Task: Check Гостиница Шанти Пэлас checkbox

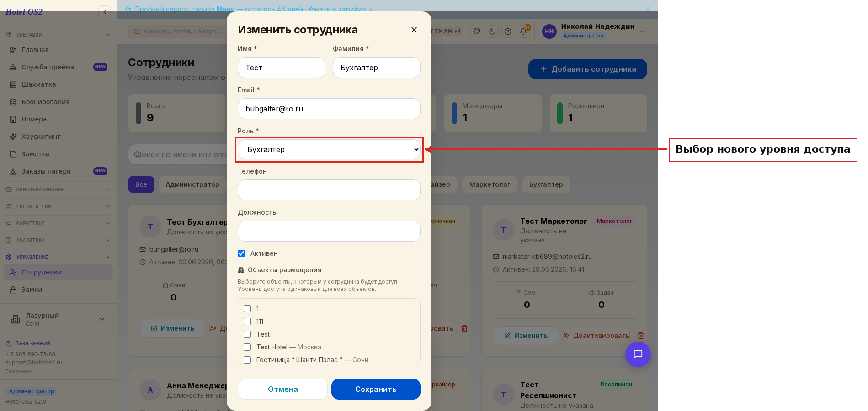Action: point(247,360)
